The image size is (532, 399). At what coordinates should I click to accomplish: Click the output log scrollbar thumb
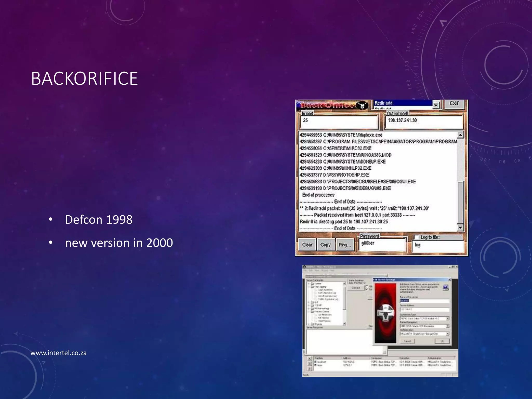point(460,202)
